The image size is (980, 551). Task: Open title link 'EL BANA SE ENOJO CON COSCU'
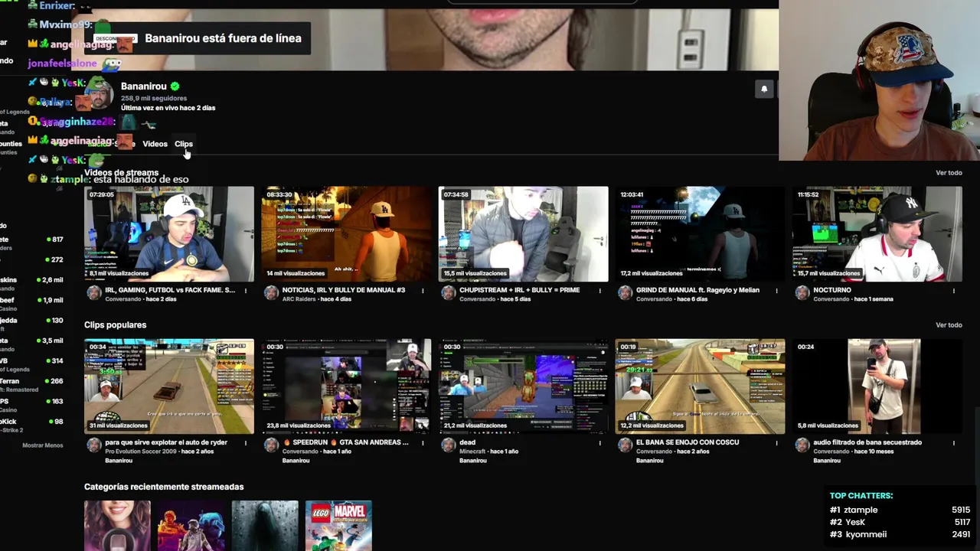click(x=688, y=442)
